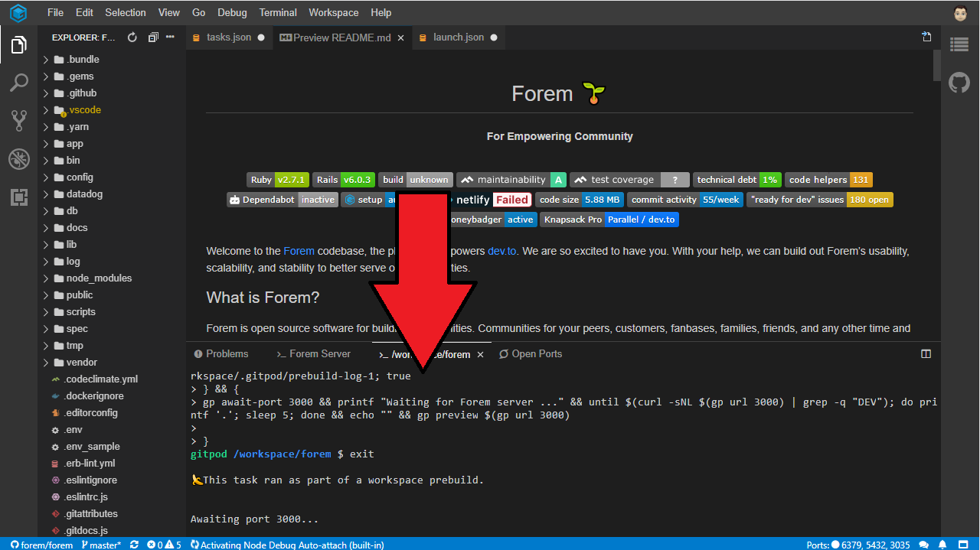Click the Open Source file icon in editor toolbar
The height and width of the screenshot is (550, 980).
coord(926,37)
